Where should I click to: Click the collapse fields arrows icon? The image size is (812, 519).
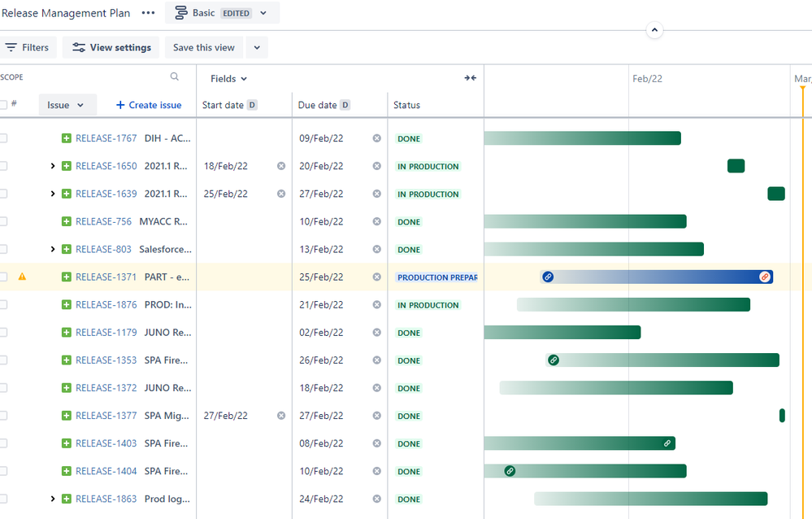click(470, 78)
